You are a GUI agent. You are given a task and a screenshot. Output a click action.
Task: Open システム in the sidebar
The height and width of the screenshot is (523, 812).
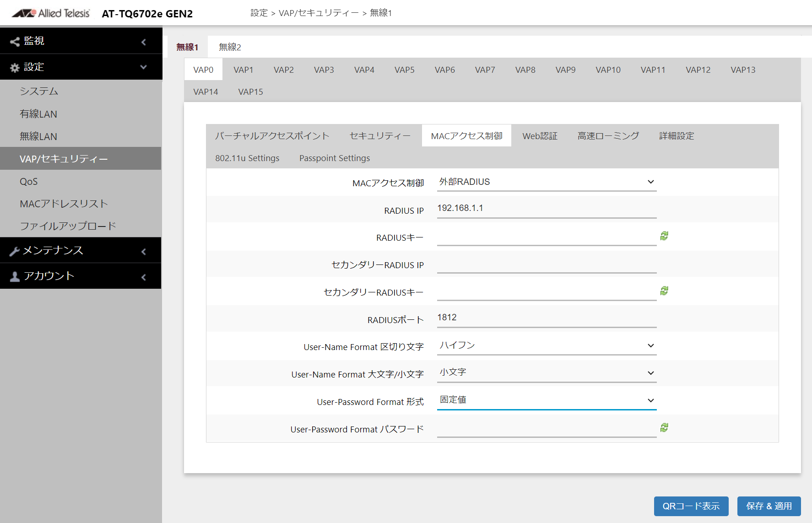(81, 92)
